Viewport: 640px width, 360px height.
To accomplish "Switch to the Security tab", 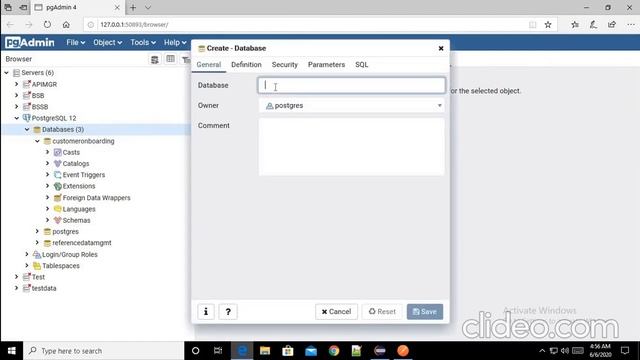I will [x=284, y=64].
